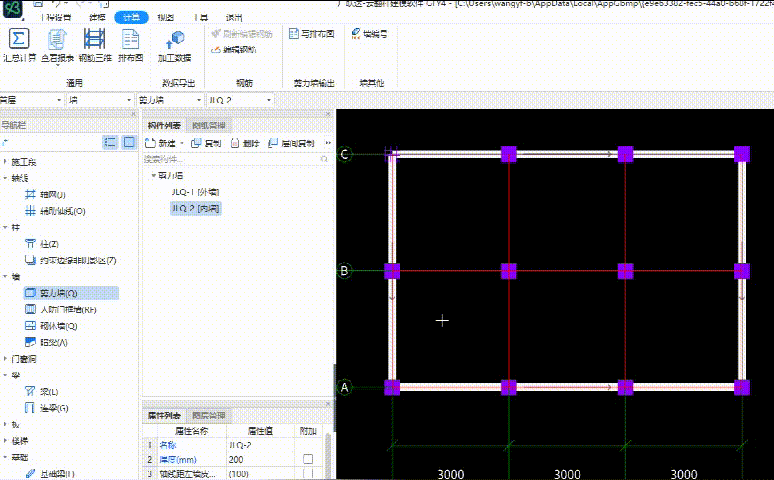Select 基础梁(F) under 基础

pyautogui.click(x=49, y=474)
